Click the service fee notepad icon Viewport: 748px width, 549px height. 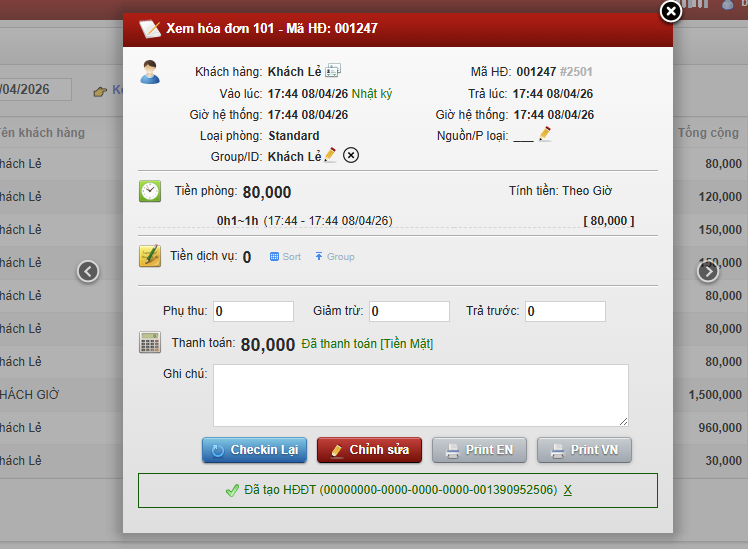[150, 256]
